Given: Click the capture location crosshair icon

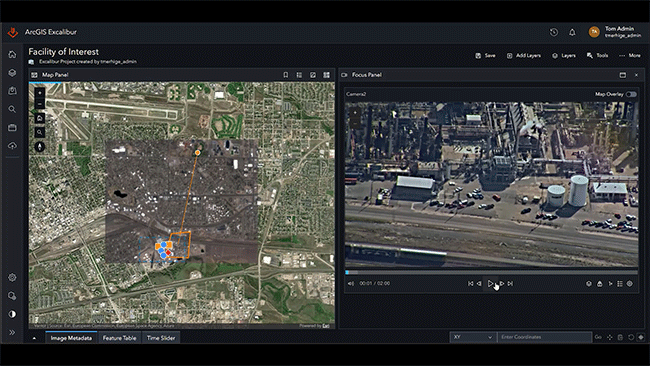Looking at the screenshot, I should click(610, 337).
